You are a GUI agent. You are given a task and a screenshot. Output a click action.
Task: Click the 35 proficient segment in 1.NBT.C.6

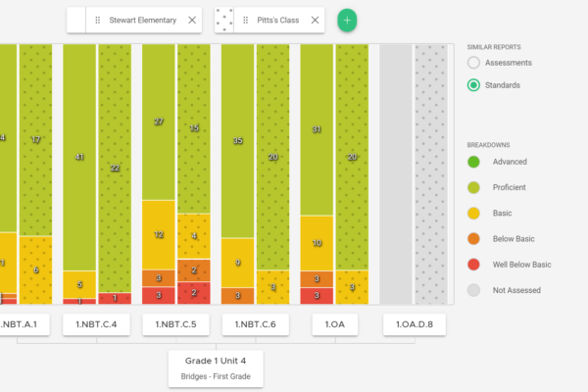coord(238,141)
